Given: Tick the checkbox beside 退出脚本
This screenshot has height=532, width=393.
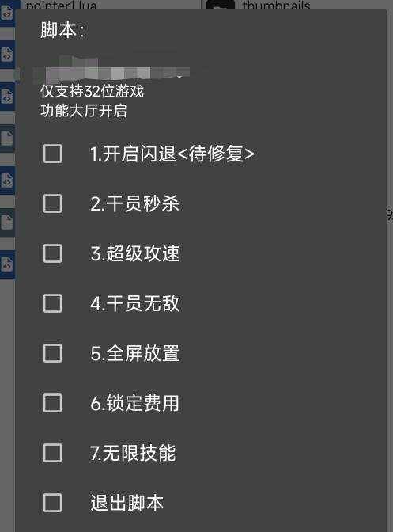Looking at the screenshot, I should coord(52,503).
